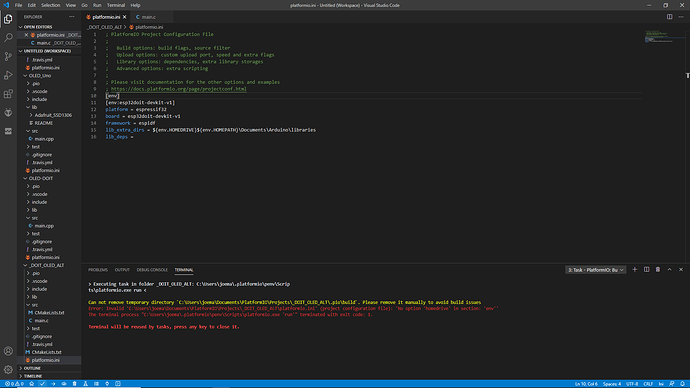Click PlatformIO Test flask icon in status bar
690x388 pixels.
click(x=85, y=384)
